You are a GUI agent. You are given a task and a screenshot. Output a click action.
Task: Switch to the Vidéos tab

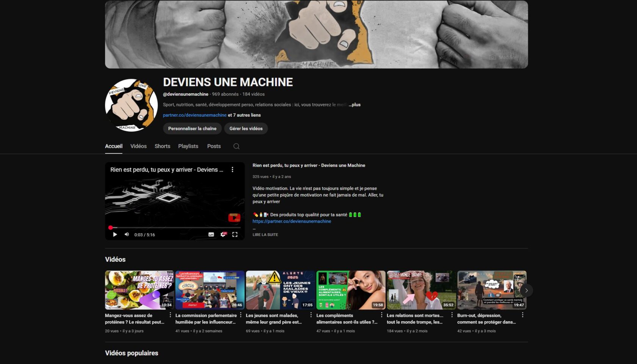[138, 146]
